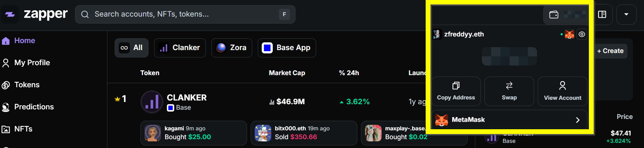Click the Zapper logo icon

pyautogui.click(x=10, y=14)
